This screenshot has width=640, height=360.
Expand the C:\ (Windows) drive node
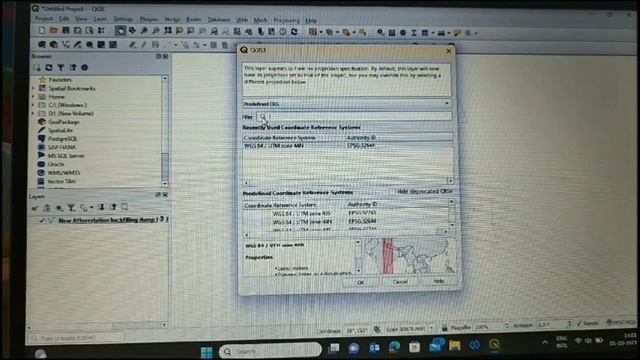(34, 105)
